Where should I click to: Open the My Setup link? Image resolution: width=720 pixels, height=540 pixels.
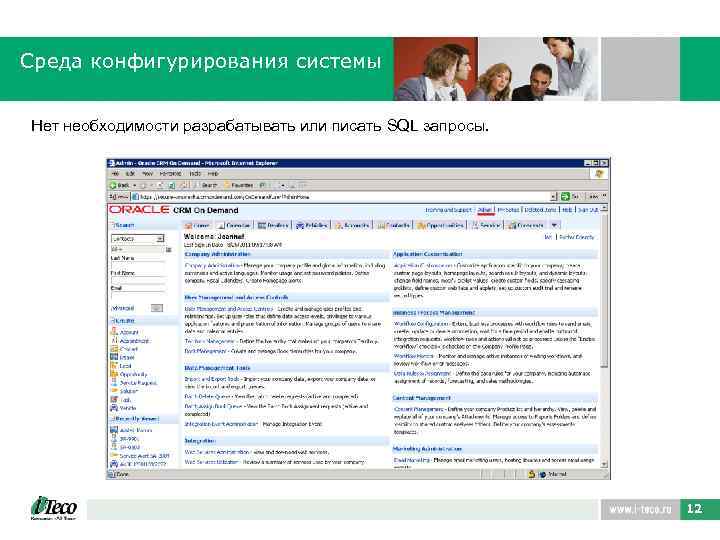pyautogui.click(x=508, y=210)
